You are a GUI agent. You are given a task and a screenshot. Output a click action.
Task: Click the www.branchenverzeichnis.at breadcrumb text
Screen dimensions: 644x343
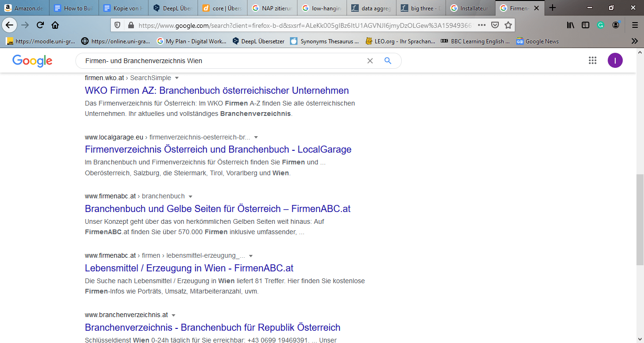[x=126, y=315]
